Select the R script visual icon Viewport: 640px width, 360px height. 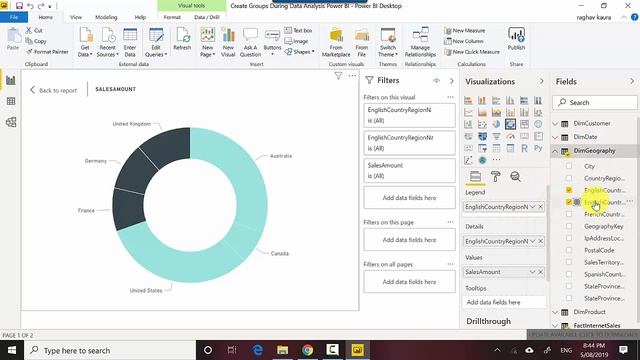click(x=524, y=148)
